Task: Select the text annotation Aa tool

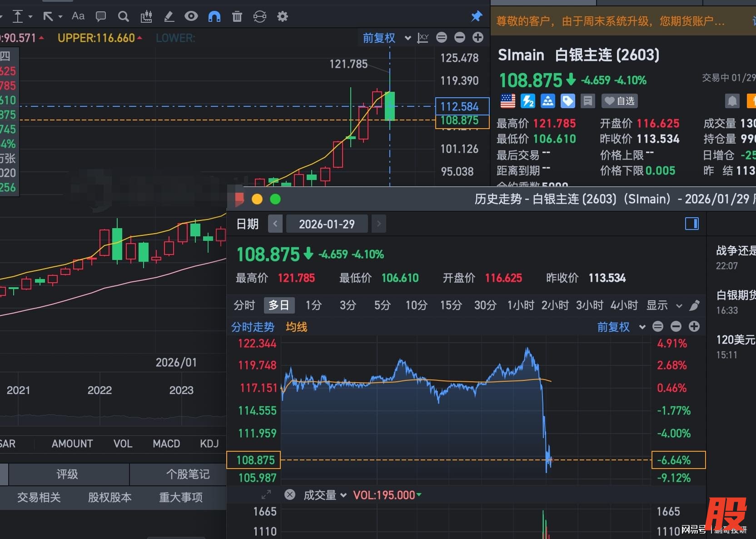Action: [x=78, y=16]
